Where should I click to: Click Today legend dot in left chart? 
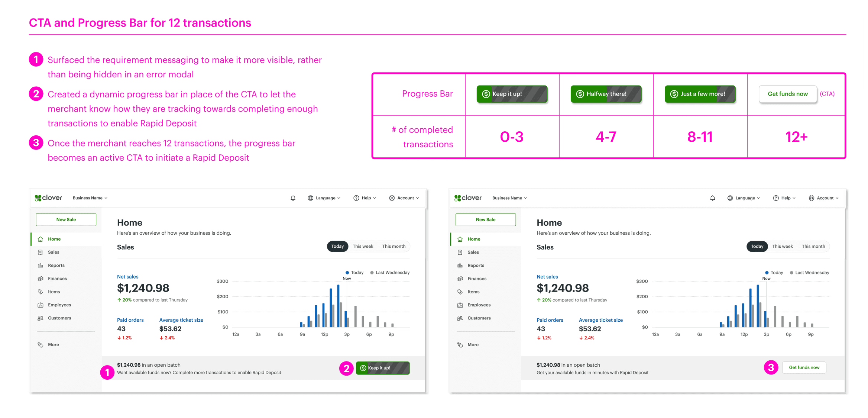(x=347, y=273)
